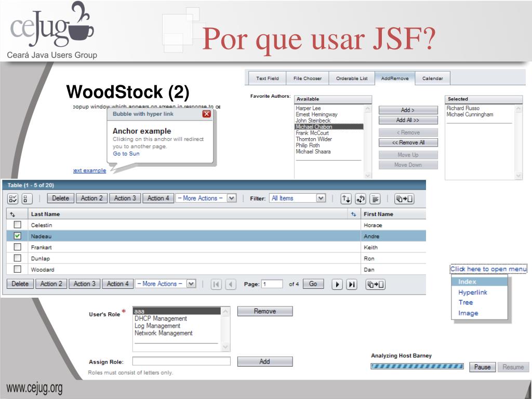Switch to the Text Field tab
This screenshot has width=532, height=399.
(x=268, y=78)
